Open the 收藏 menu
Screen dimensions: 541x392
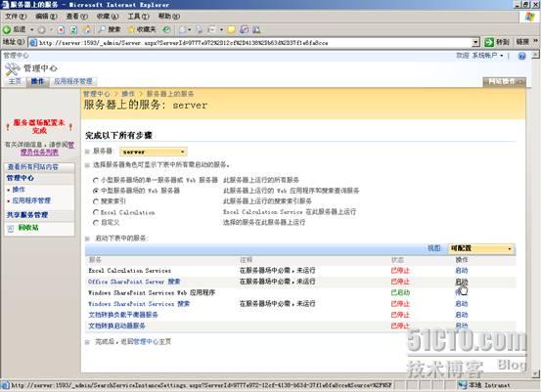pos(108,17)
